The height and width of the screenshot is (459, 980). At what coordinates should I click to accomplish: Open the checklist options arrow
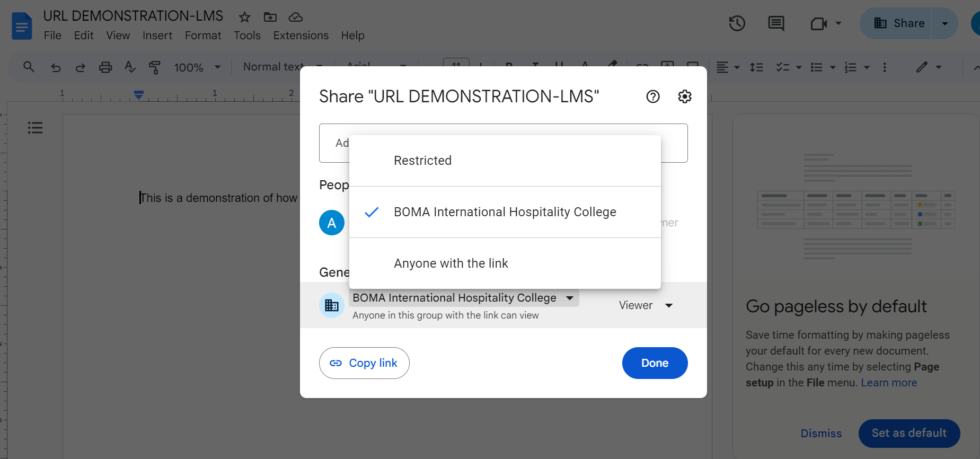[x=799, y=67]
